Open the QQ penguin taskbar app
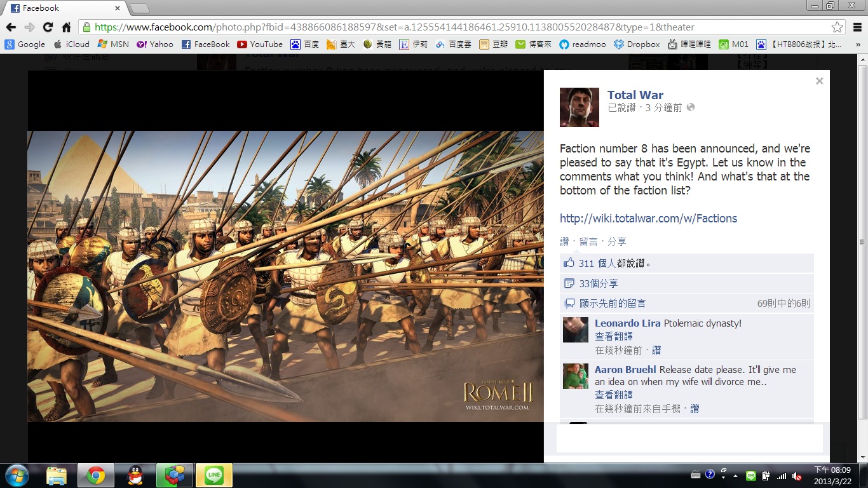This screenshot has width=868, height=488. coord(135,475)
